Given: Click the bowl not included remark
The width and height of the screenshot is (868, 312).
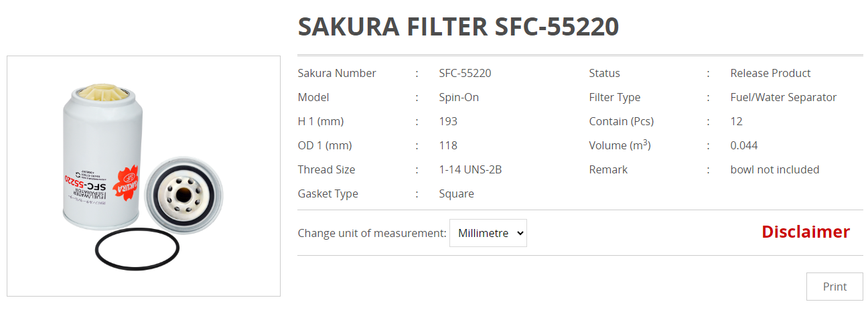Looking at the screenshot, I should [x=775, y=169].
